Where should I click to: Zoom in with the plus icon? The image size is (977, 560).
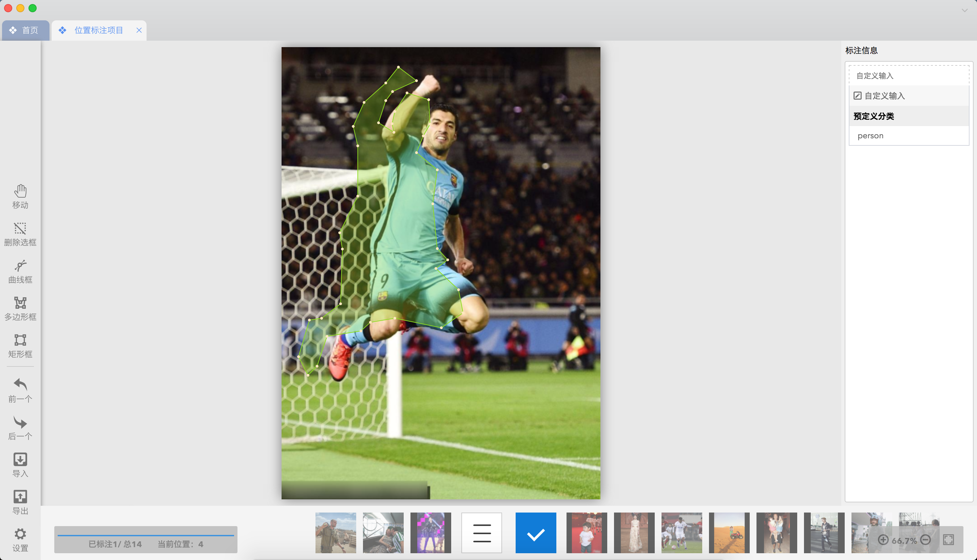pos(883,540)
